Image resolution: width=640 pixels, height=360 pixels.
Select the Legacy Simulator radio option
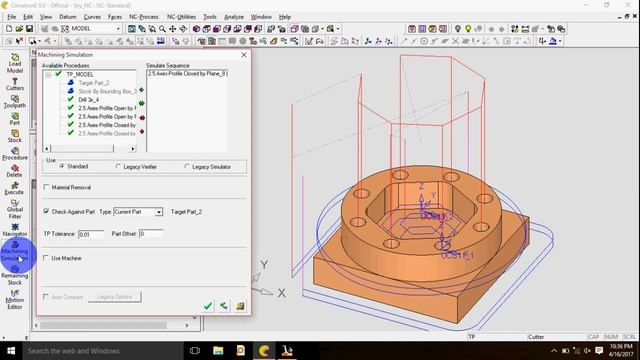point(187,167)
